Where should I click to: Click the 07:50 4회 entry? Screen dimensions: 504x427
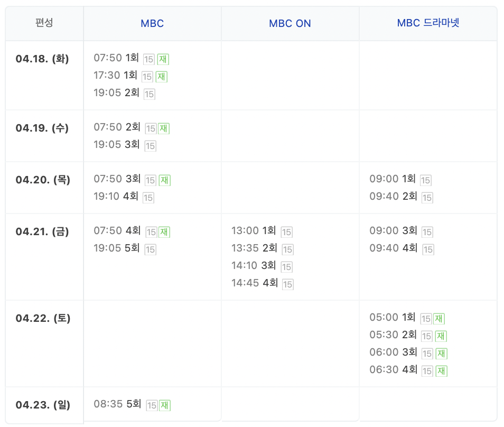pos(117,230)
